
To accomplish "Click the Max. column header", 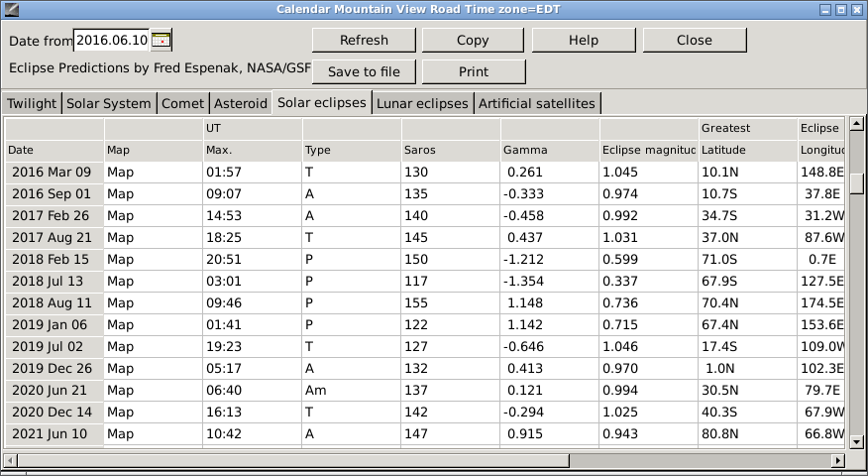I will (x=252, y=150).
